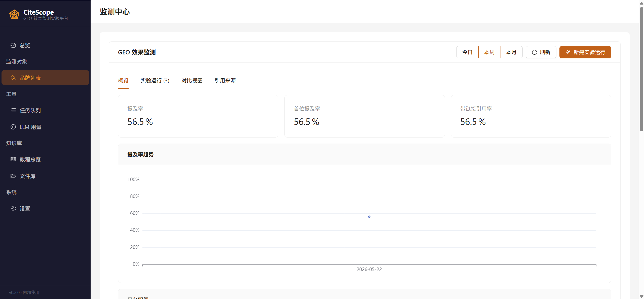Open 教程总览 in the sidebar
Viewport: 644px width, 299px height.
tap(45, 159)
